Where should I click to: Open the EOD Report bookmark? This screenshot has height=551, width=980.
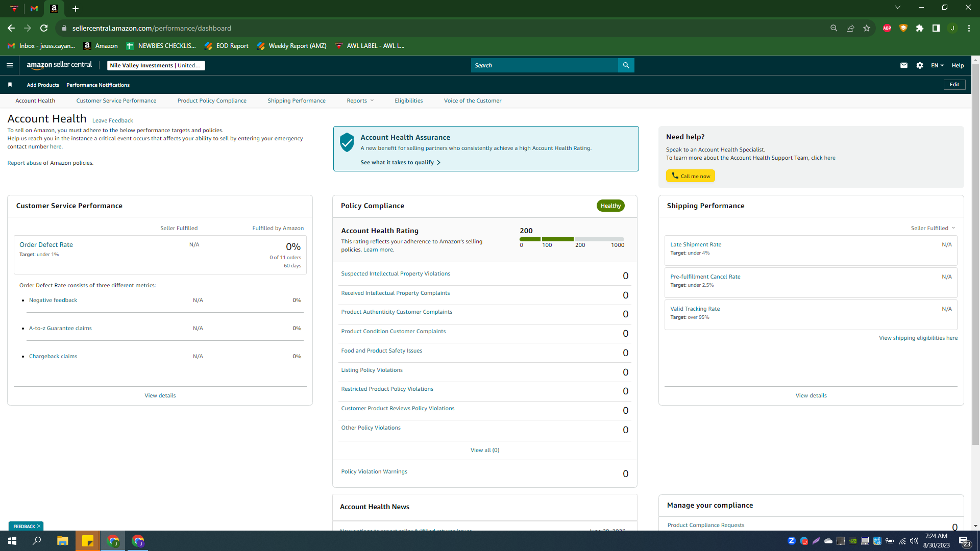[x=227, y=46]
